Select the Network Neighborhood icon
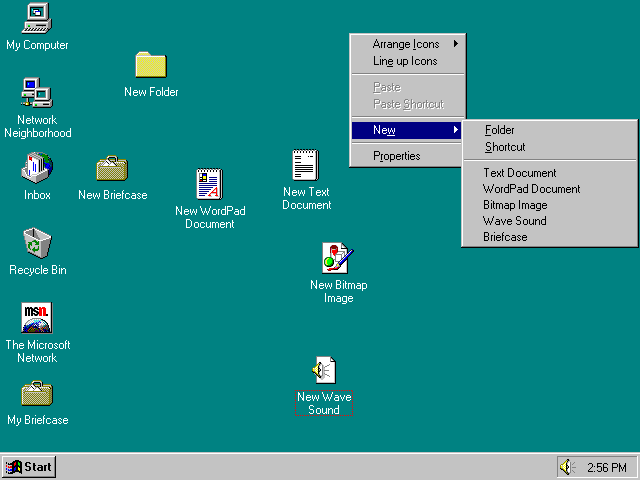The image size is (640, 480). 37,93
